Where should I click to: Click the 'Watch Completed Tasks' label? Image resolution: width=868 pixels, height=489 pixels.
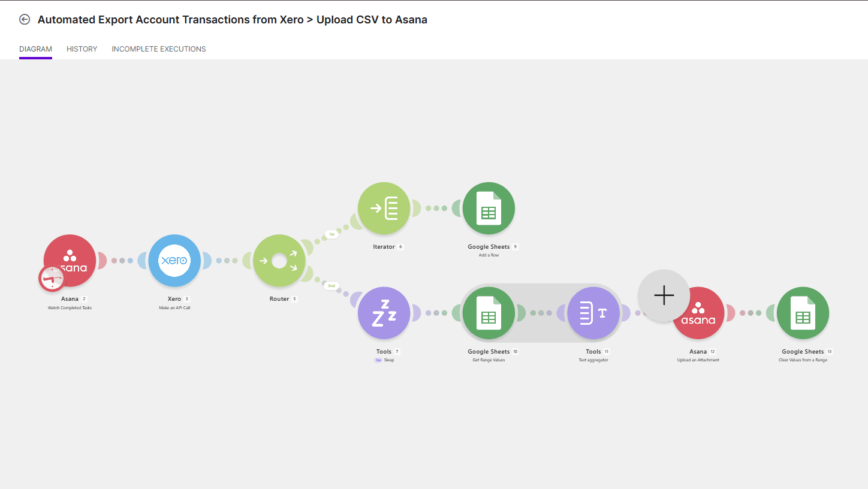pos(70,308)
